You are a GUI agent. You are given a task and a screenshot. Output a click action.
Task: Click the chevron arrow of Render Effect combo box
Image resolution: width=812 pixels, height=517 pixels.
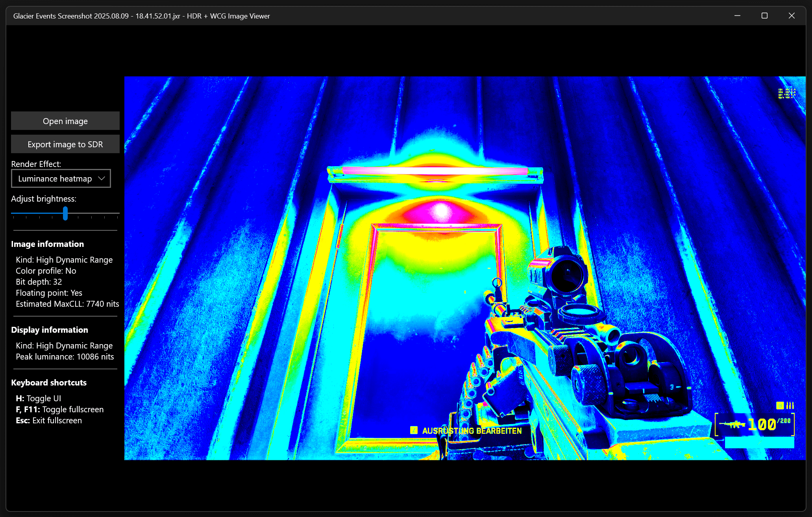102,178
